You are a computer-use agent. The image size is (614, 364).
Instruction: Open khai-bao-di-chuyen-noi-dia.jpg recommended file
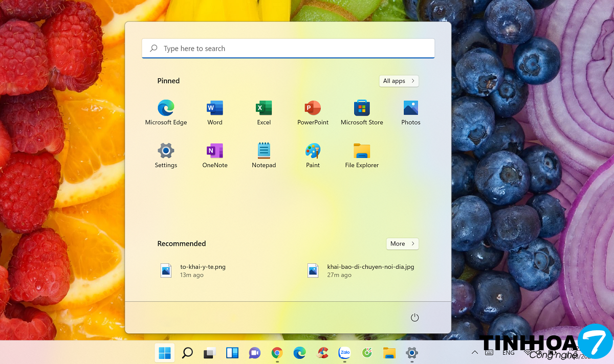click(361, 270)
